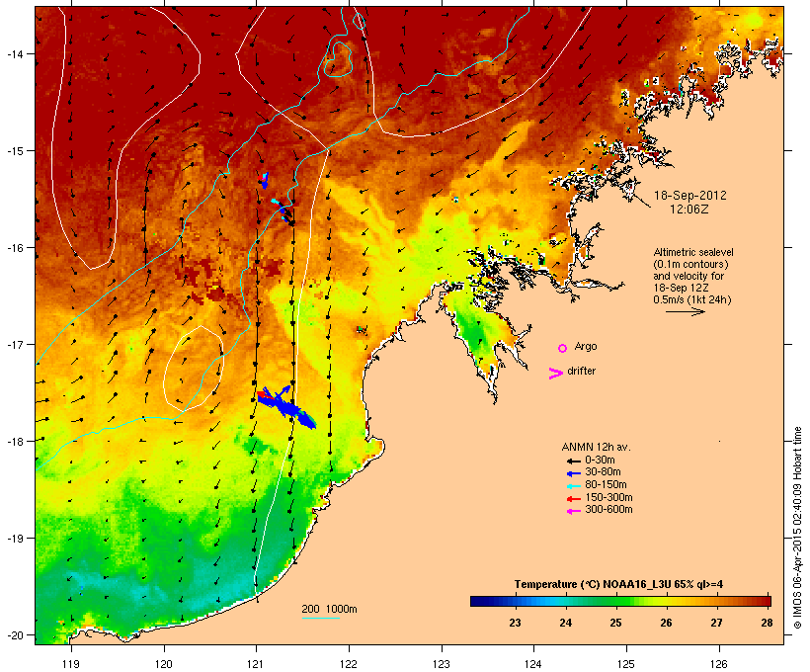The width and height of the screenshot is (810, 672).
Task: Click the 'Altimetric sealevel' caption text
Action: [x=693, y=252]
